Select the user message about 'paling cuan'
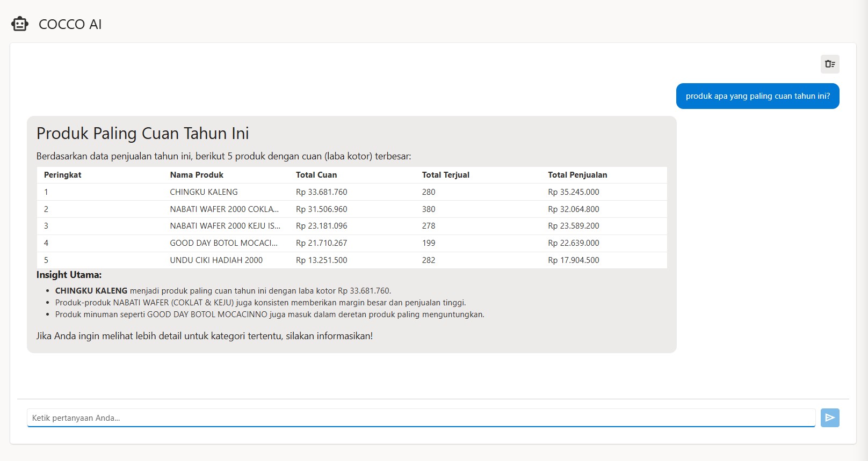868x461 pixels. (x=757, y=96)
